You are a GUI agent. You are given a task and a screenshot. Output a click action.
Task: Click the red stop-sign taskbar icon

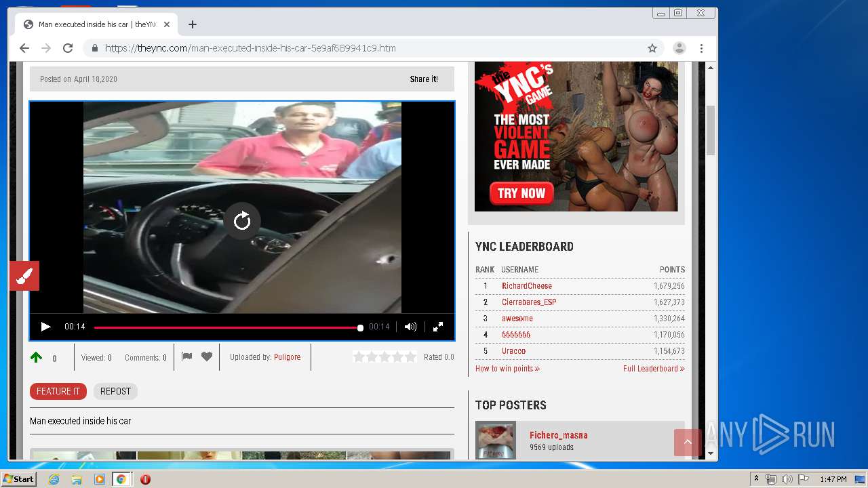(145, 479)
